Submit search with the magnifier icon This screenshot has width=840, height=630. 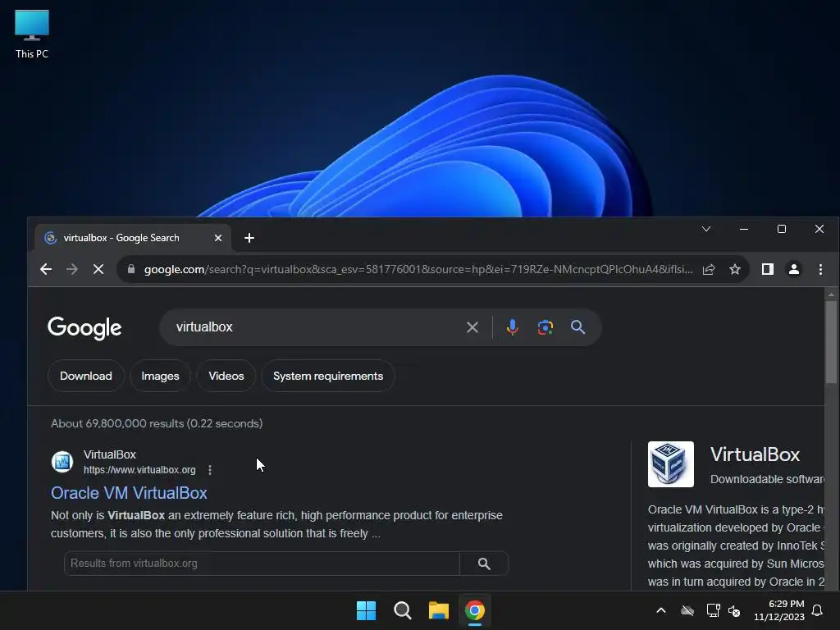pyautogui.click(x=577, y=327)
